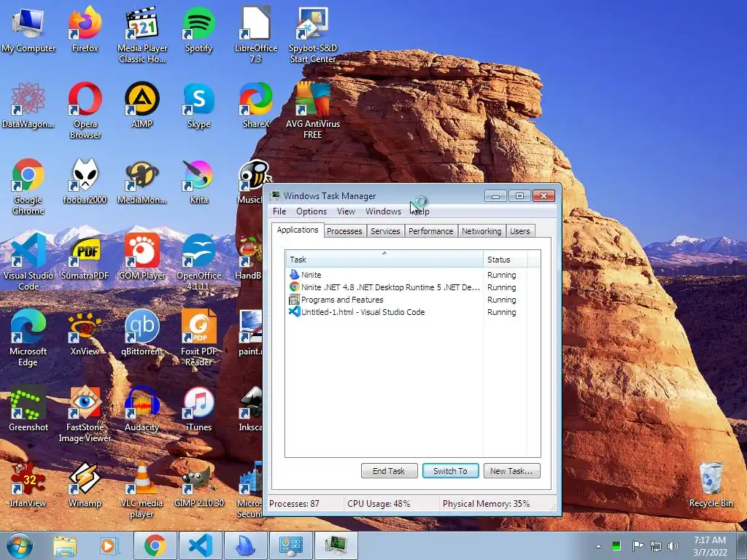The width and height of the screenshot is (747, 560).
Task: Select the LibreOffice 7.3 icon
Action: (x=256, y=35)
